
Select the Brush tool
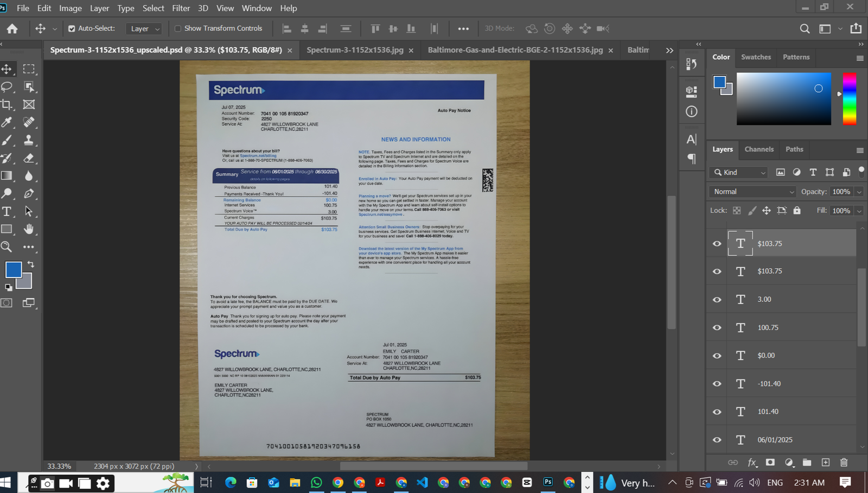click(7, 140)
